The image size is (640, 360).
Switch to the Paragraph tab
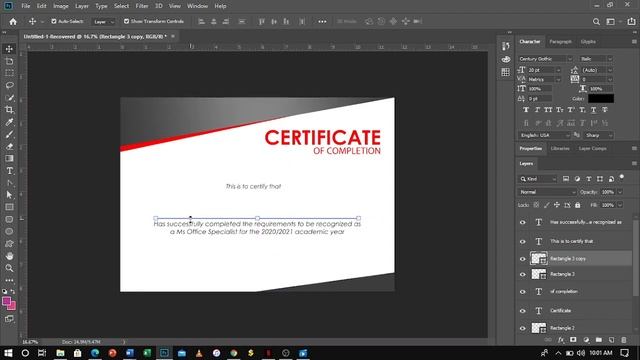(560, 42)
